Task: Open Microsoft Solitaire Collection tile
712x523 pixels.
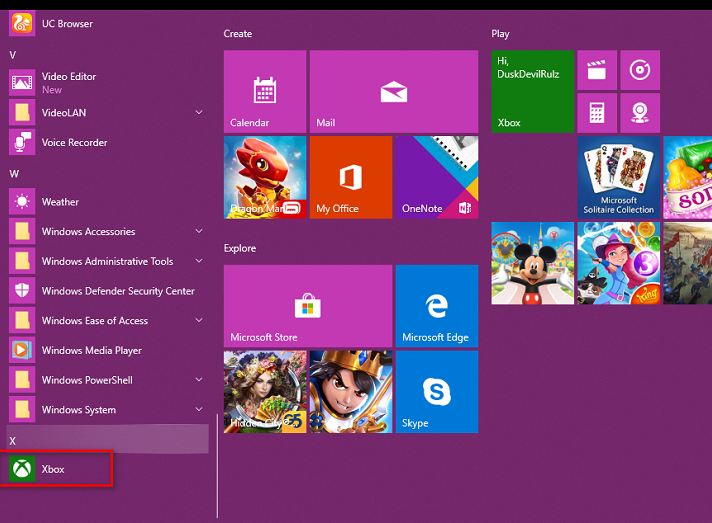Action: (x=618, y=177)
